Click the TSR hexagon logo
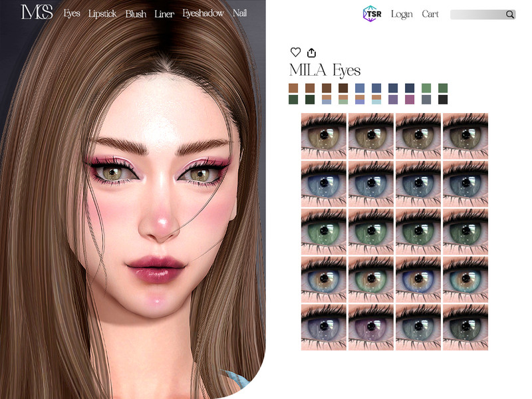 tap(372, 14)
